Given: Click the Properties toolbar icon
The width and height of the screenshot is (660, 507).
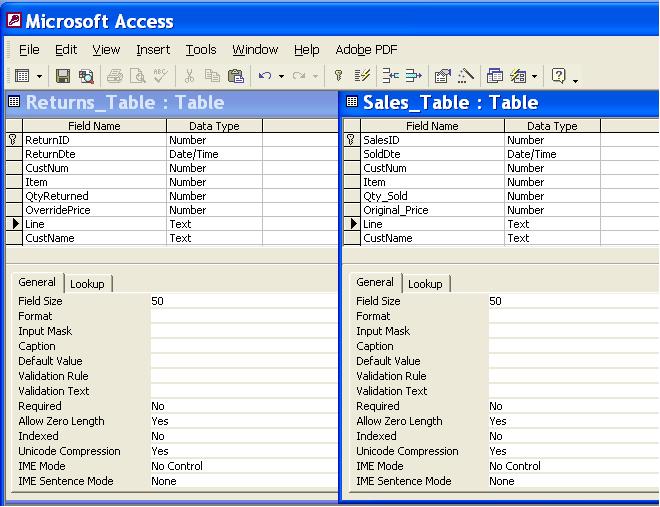Looking at the screenshot, I should click(442, 76).
